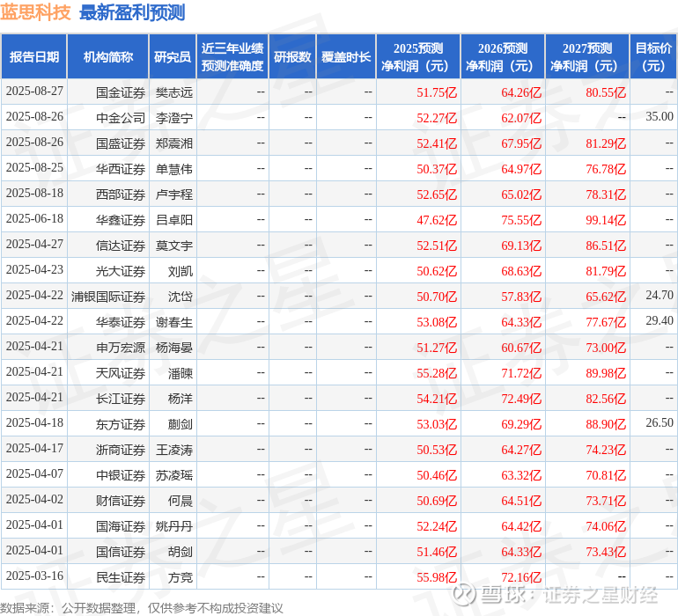The image size is (678, 616).
Task: Click the date cell 2025-08-18
Action: [34, 194]
